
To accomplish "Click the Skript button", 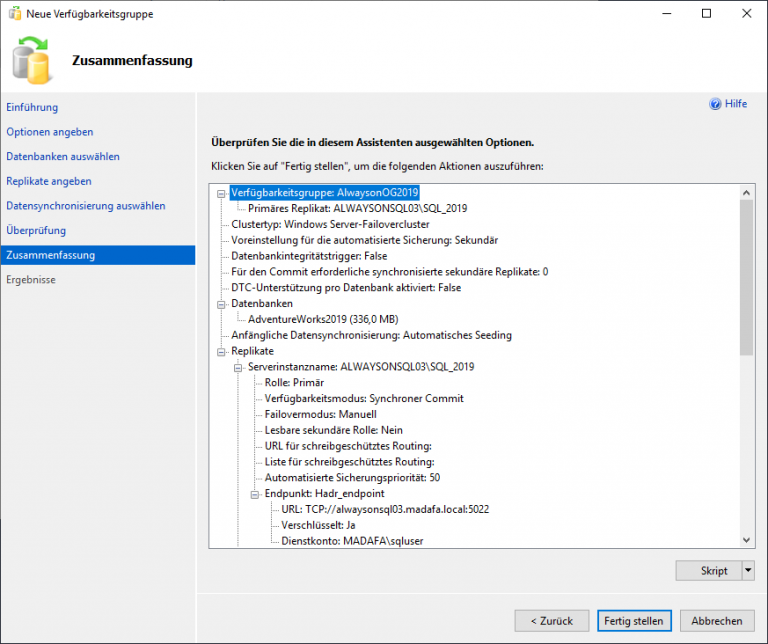I will 709,571.
